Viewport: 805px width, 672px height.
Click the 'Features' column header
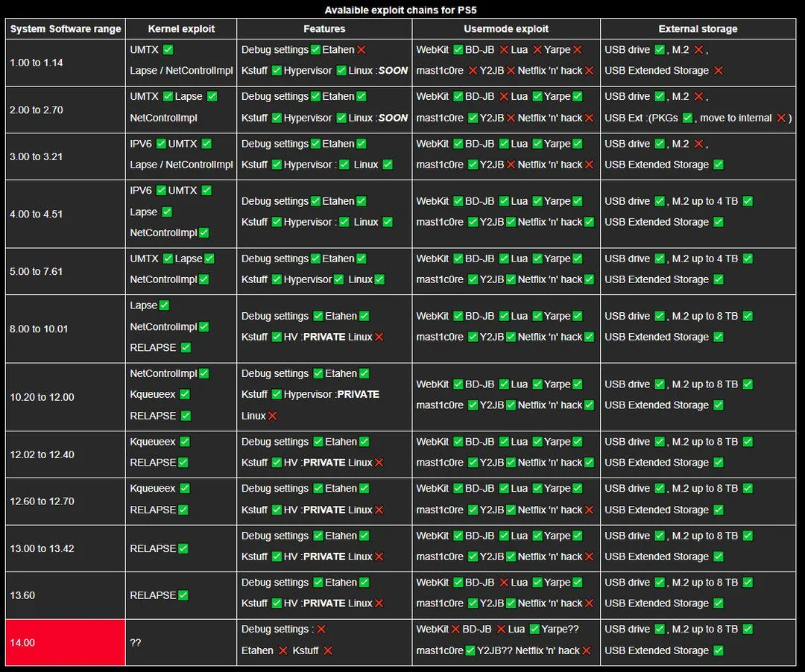coord(324,29)
